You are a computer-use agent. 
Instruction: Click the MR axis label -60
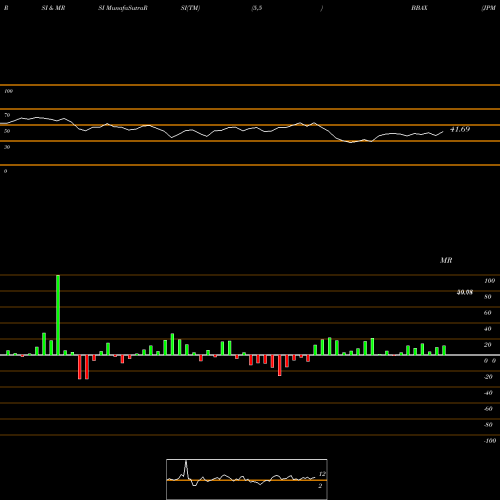click(488, 409)
